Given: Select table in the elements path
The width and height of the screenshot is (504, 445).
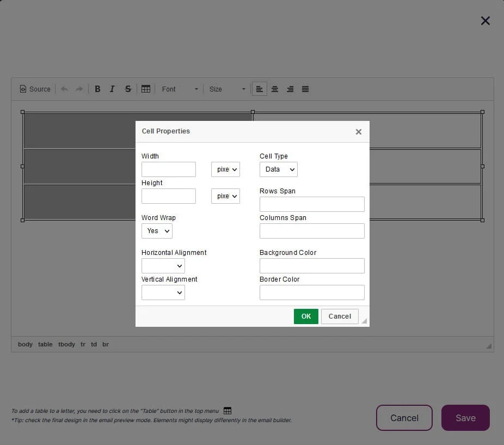Looking at the screenshot, I should click(x=45, y=344).
